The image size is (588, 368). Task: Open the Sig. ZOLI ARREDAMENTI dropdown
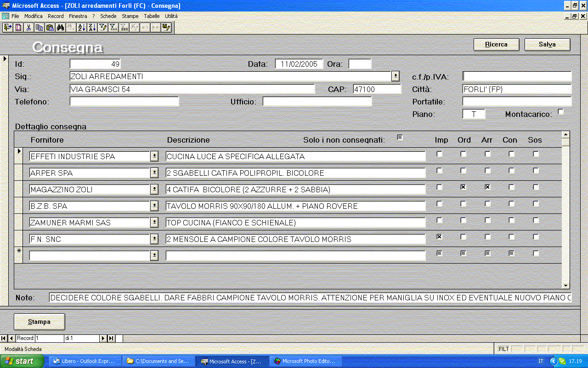tap(395, 76)
